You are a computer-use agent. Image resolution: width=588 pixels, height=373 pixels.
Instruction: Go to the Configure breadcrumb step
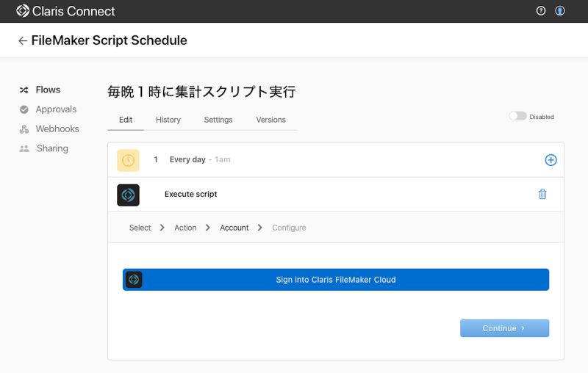click(289, 228)
